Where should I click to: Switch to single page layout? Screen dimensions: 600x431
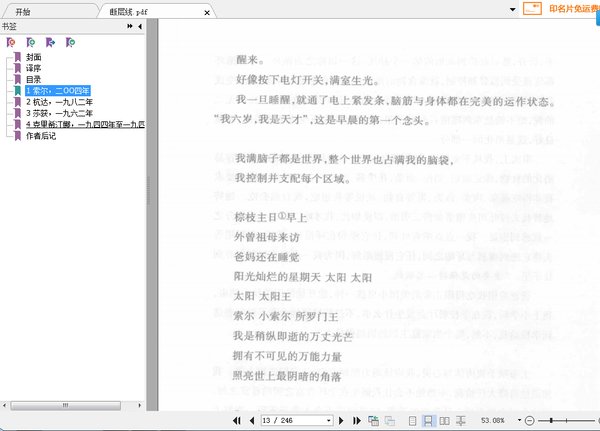[412, 421]
